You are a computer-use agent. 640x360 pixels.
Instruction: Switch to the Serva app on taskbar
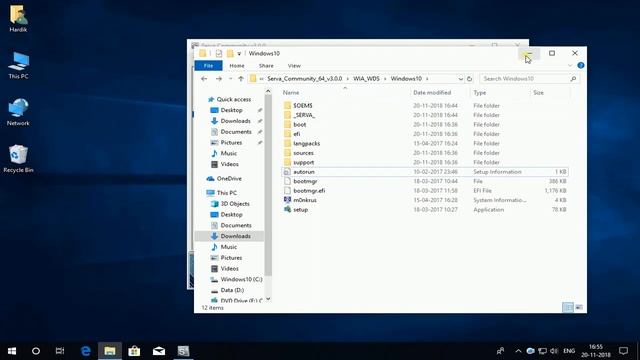[183, 351]
